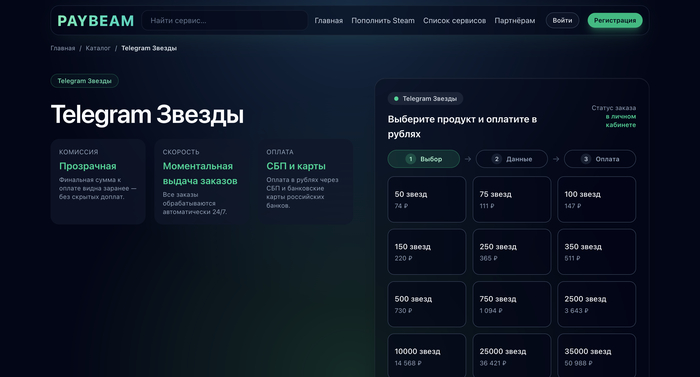Screen dimensions: 700x377
Task: Choose the 250 звезд package
Action: [x=512, y=252]
